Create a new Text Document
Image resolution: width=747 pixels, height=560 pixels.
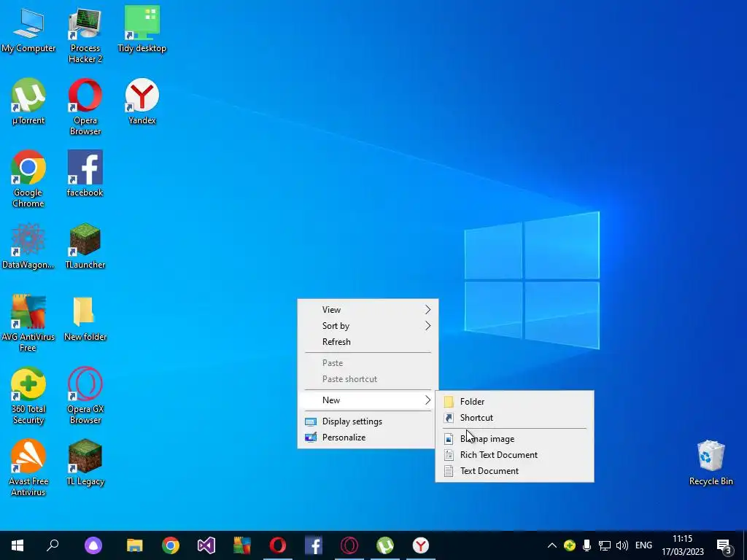click(514, 471)
